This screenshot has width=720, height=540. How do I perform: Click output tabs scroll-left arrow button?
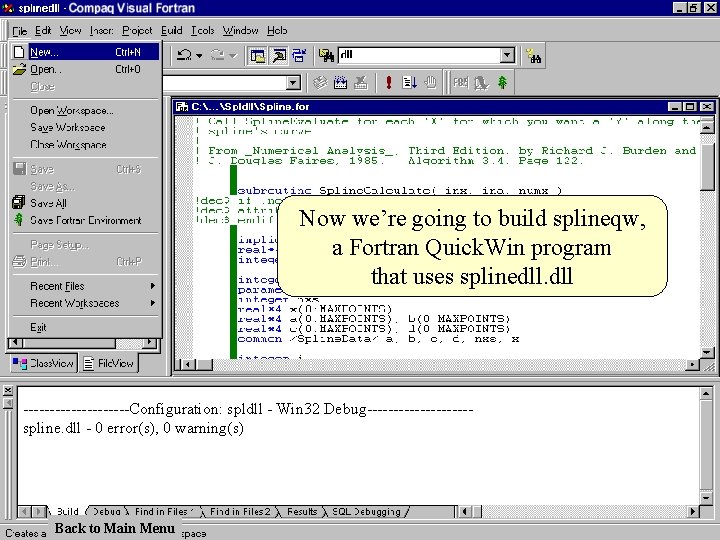coord(24,512)
